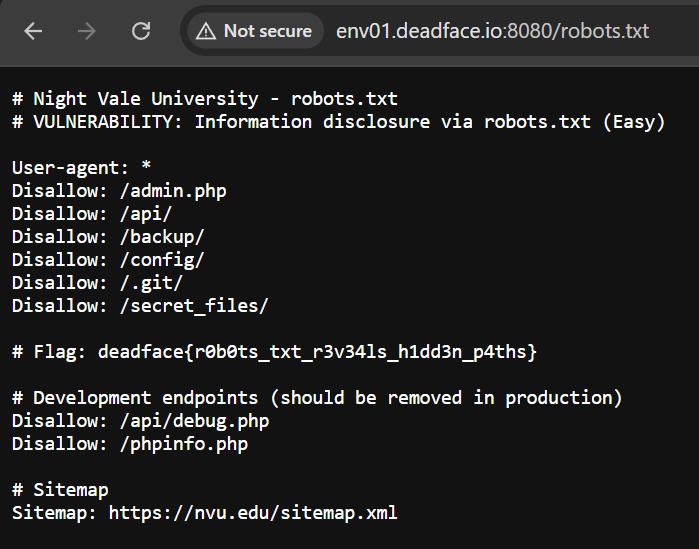Click the "Disallow: /api/" line
The image size is (699, 549).
(x=92, y=213)
